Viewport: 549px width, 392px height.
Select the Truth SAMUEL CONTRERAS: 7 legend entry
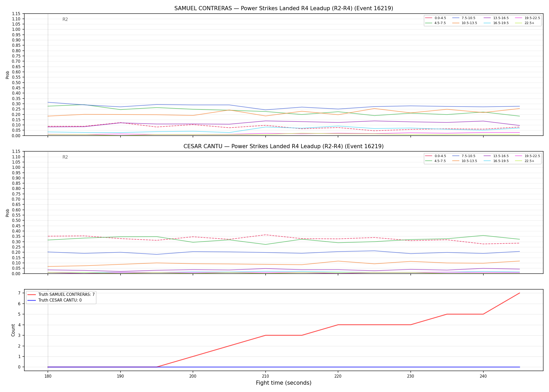coord(61,295)
